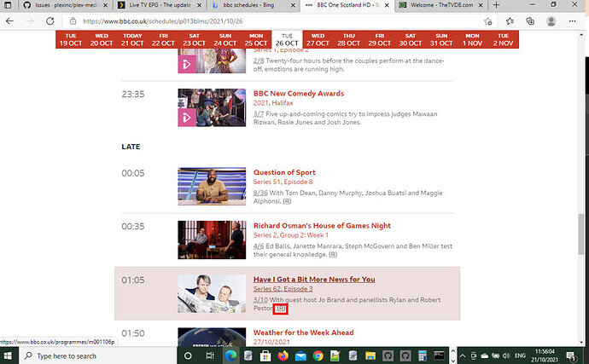Viewport: 589px width, 364px height.
Task: Select WED 27 OCT schedule date
Action: coord(318,39)
